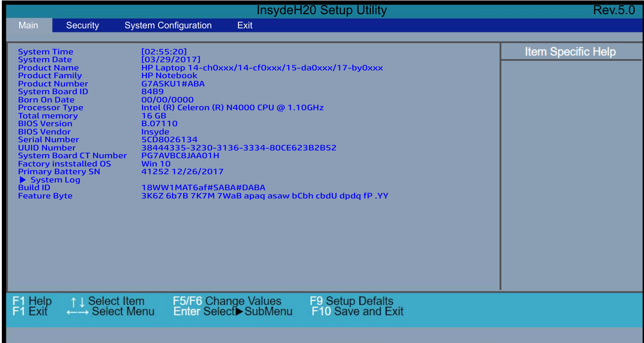Select the System Time value [02:55:20]

(x=164, y=52)
